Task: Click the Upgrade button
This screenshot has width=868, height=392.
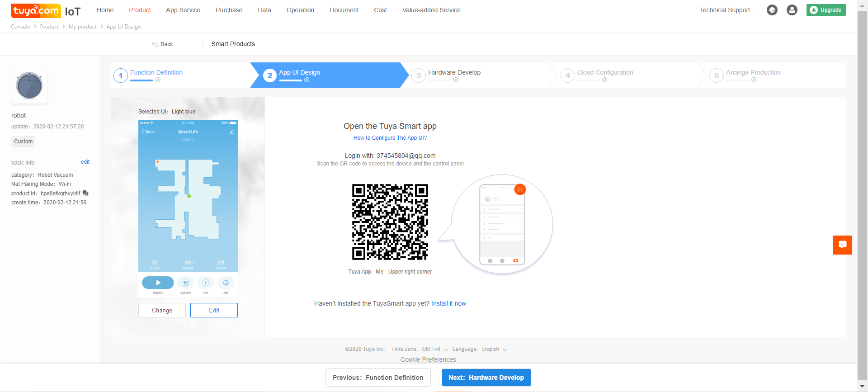Action: pyautogui.click(x=826, y=10)
